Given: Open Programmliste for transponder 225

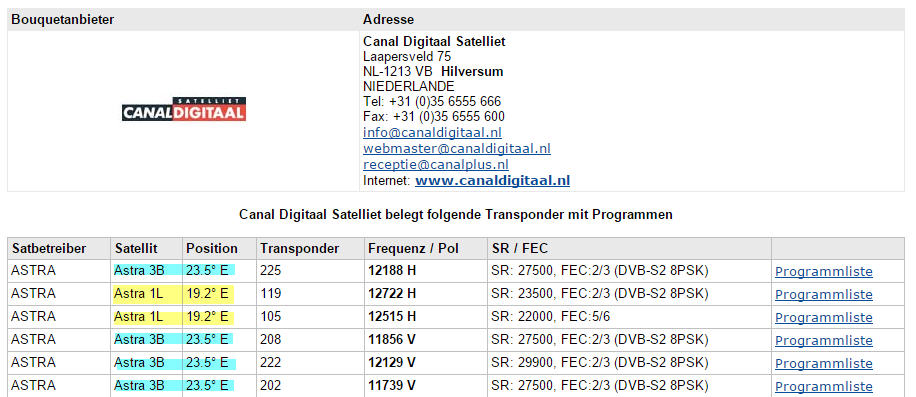Looking at the screenshot, I should (x=824, y=271).
